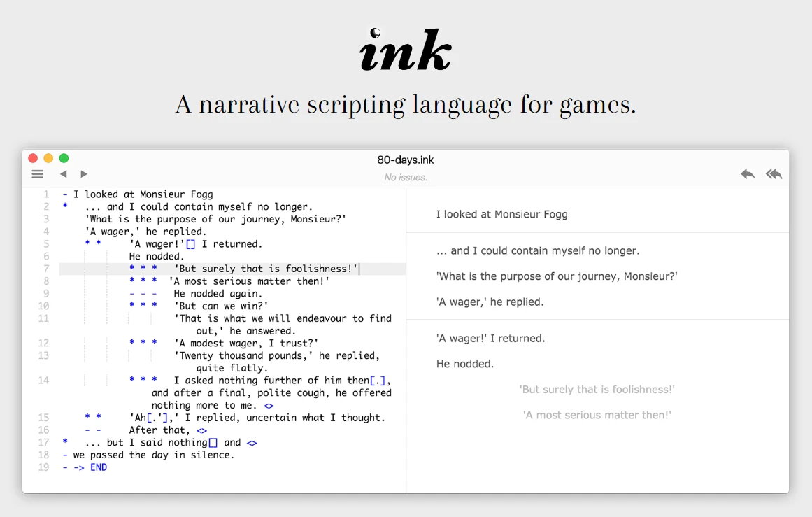
Task: Click the red close window button
Action: 33,158
